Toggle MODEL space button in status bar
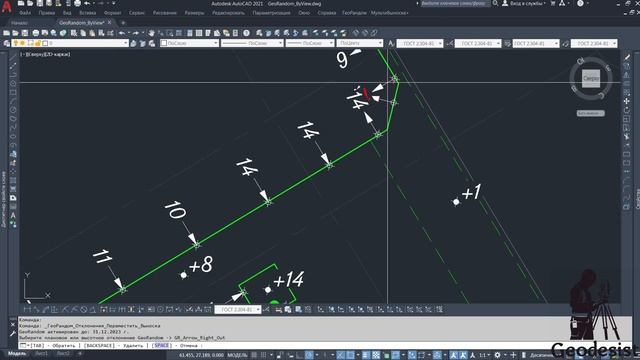 point(237,355)
